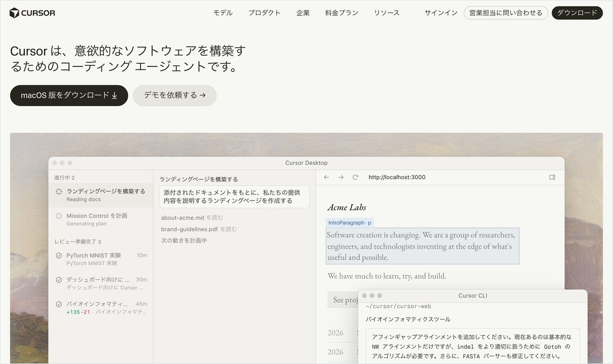This screenshot has height=364, width=613.
Task: Click the IntroParagraph · p element tag
Action: coord(350,223)
